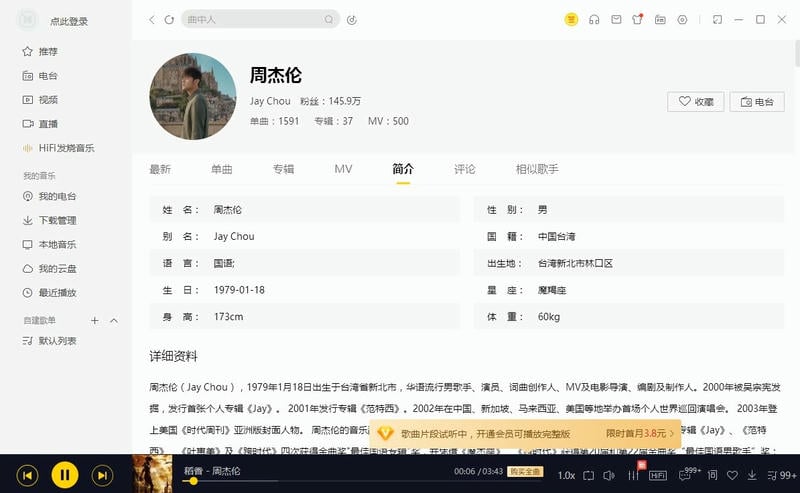Open the skin shirt icon

[638, 19]
